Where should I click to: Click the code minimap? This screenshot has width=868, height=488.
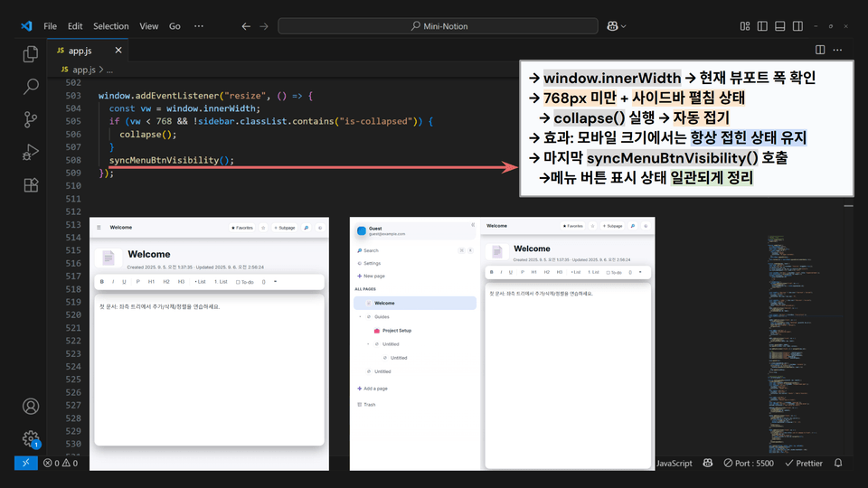tap(804, 345)
